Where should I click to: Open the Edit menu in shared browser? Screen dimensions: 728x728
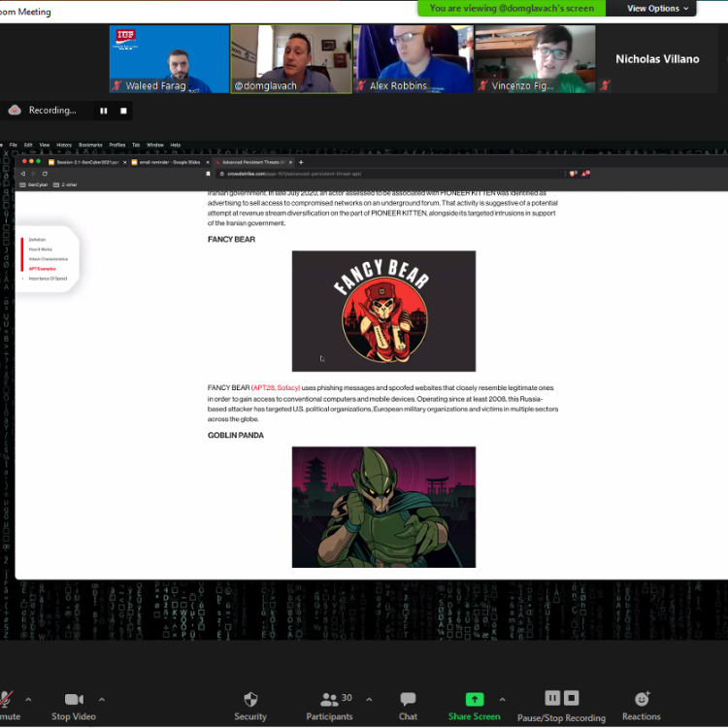click(x=28, y=145)
